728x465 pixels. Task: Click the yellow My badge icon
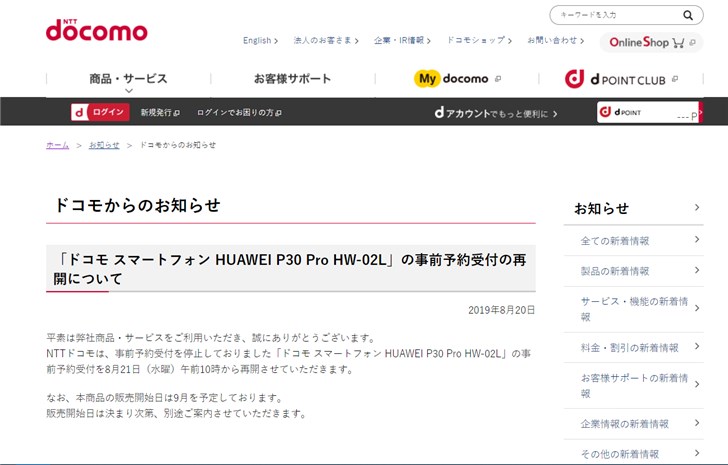click(x=426, y=78)
